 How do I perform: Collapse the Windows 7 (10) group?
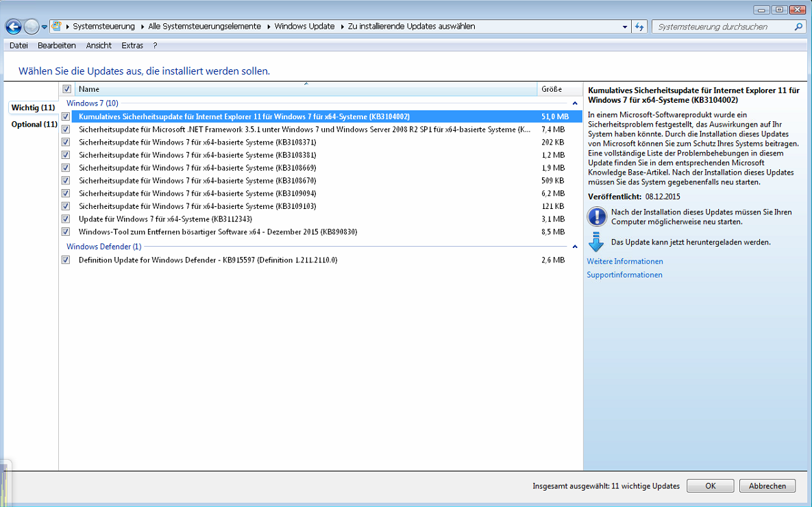point(575,103)
